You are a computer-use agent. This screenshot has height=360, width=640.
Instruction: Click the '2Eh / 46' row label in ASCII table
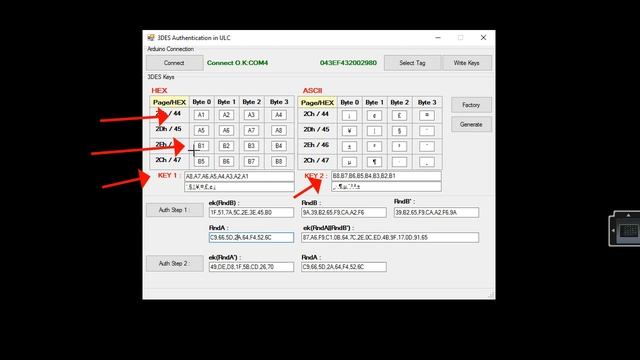[316, 145]
